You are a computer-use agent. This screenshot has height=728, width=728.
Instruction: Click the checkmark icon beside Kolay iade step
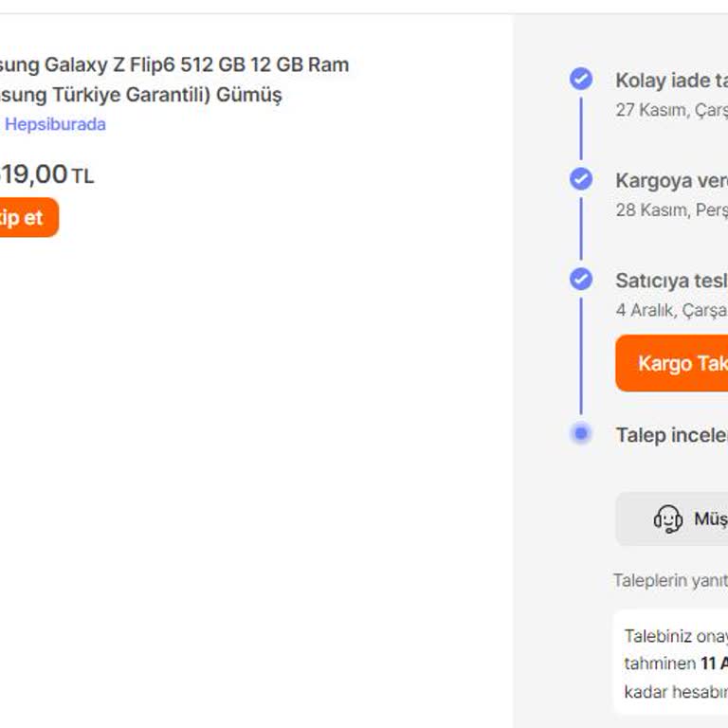(581, 80)
